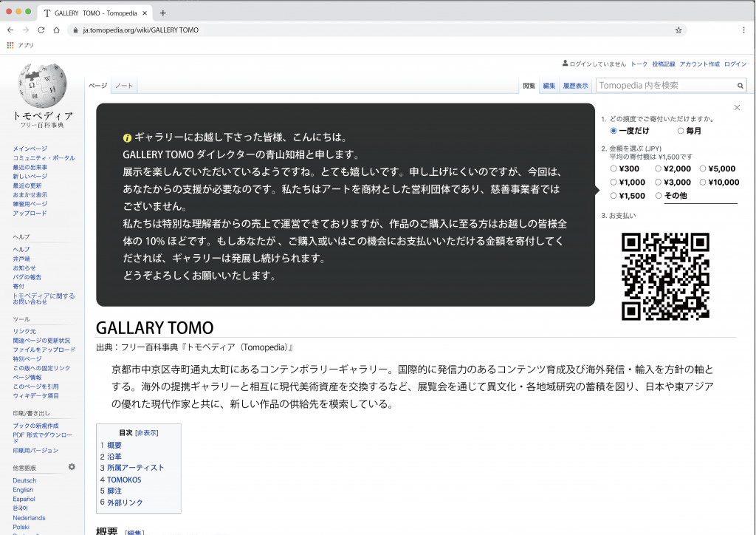Click the search magnifier icon
This screenshot has width=756, height=535.
tap(740, 86)
